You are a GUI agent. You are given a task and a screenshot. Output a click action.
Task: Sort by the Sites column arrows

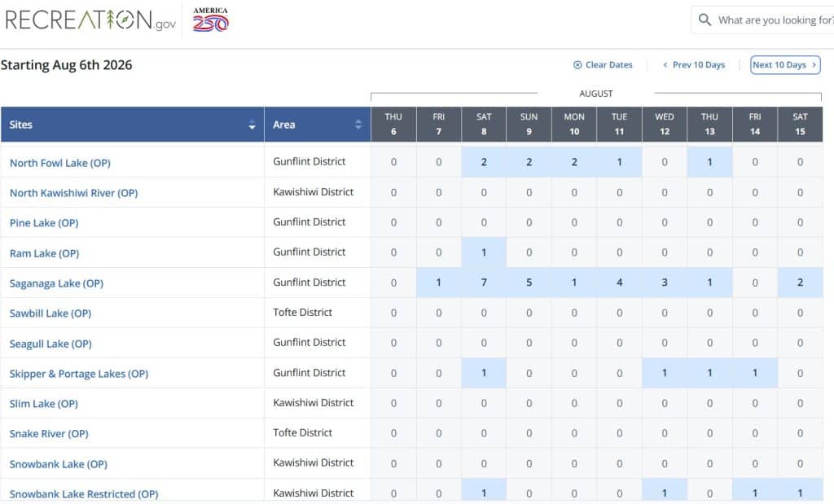click(252, 125)
